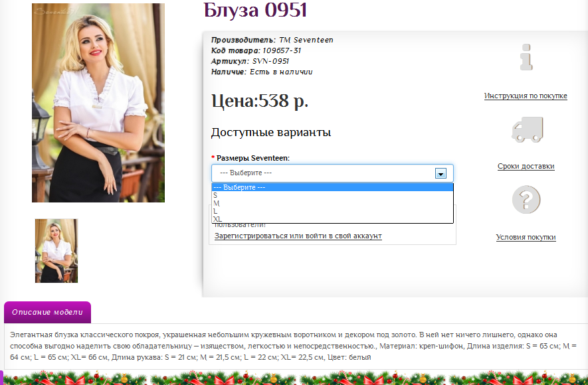Select size M in the dropdown list

click(x=332, y=203)
